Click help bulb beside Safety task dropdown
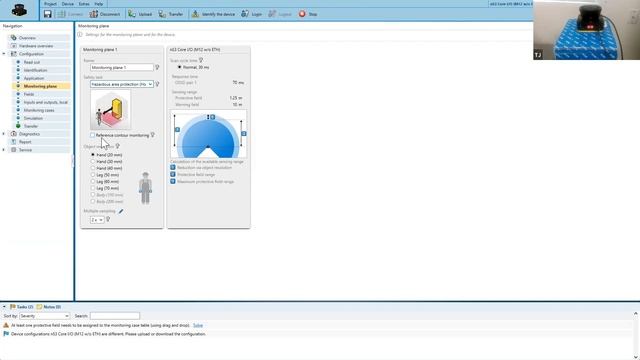Viewport: 640px width, 360px height. click(x=157, y=84)
